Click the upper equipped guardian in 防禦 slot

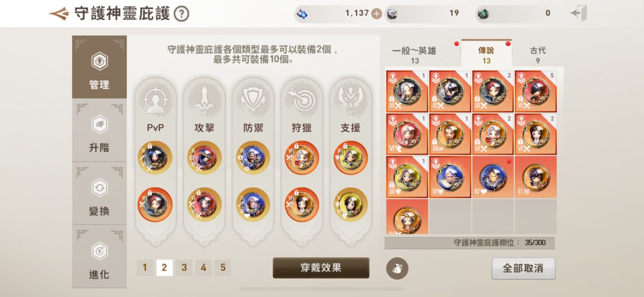[253, 157]
